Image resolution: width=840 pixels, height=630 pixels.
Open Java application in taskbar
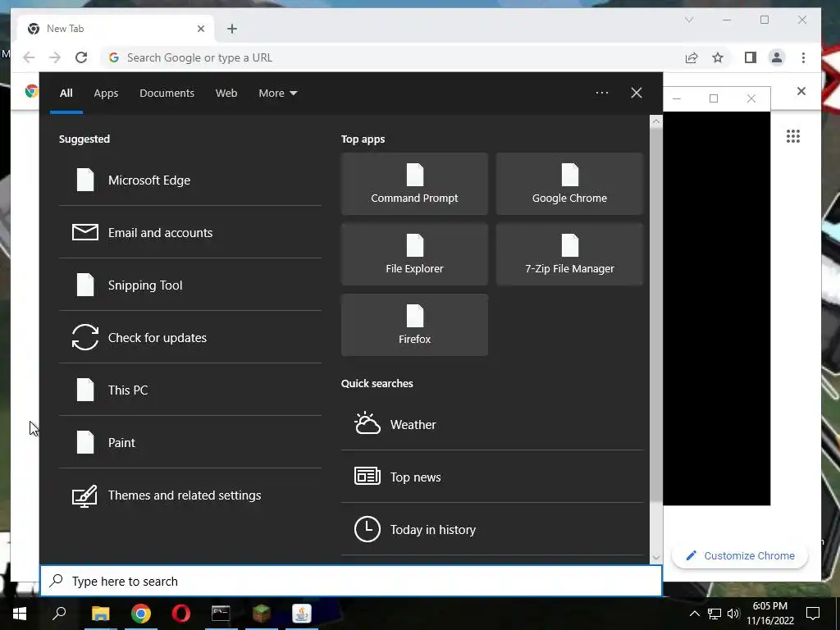[302, 614]
